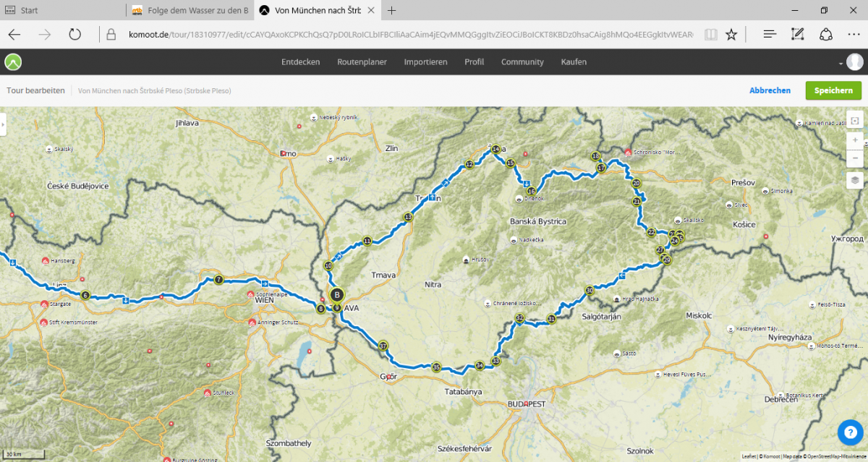Toggle reading view book icon
868x462 pixels.
point(711,34)
